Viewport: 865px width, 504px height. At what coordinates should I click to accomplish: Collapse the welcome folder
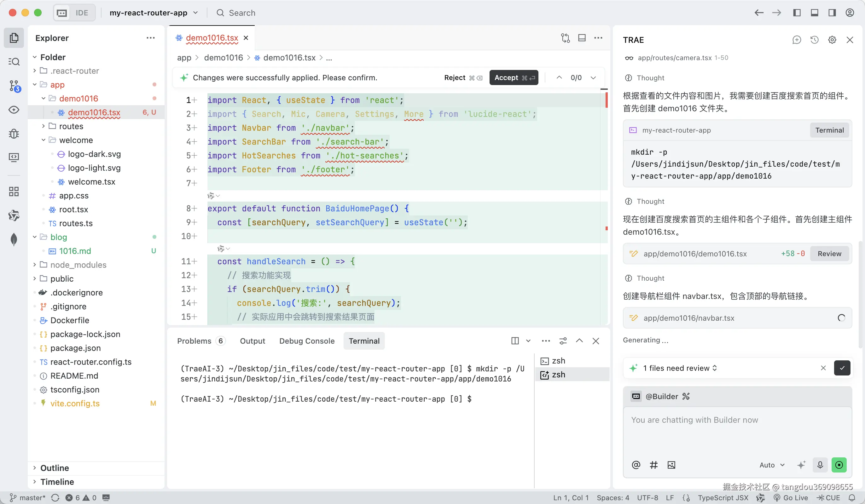coord(76,140)
